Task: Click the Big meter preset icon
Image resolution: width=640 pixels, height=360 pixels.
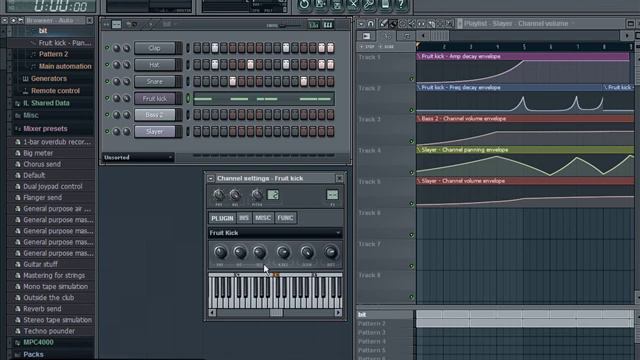Action: tap(18, 153)
